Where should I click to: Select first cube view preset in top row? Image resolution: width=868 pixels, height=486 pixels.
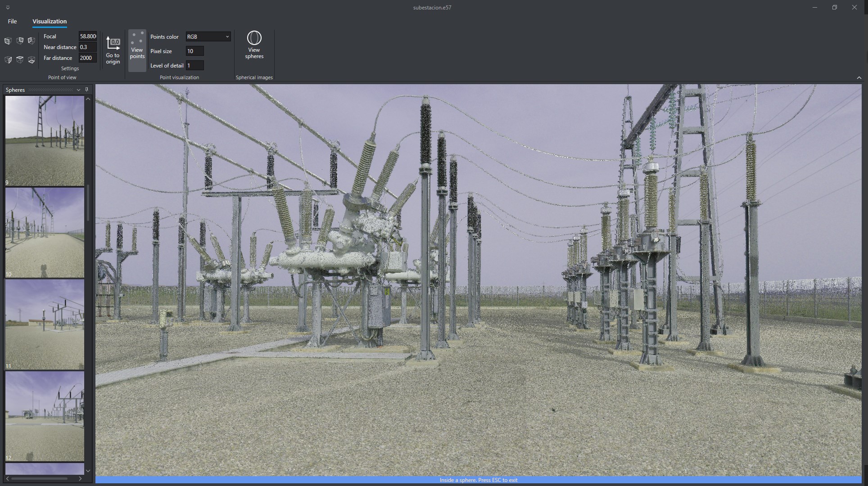pos(8,41)
